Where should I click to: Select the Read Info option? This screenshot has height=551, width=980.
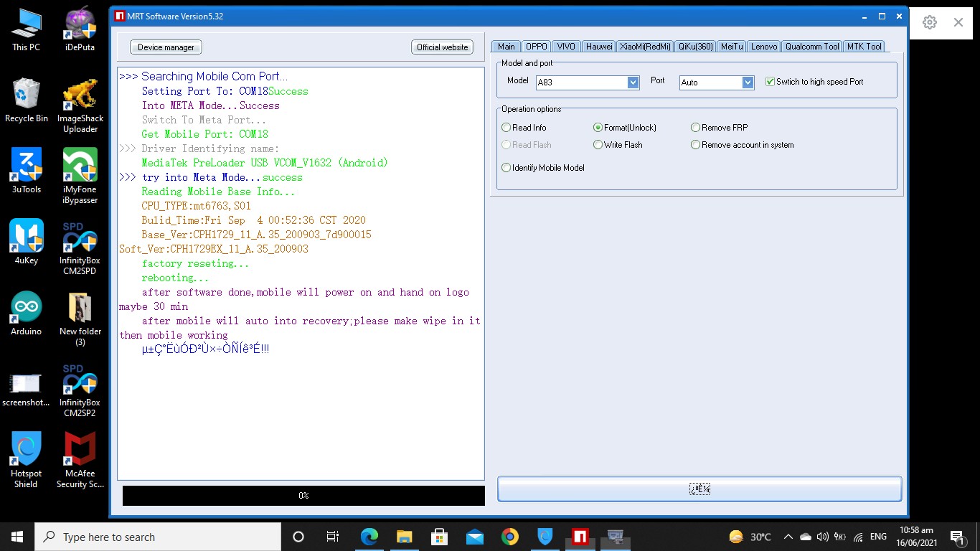coord(524,128)
